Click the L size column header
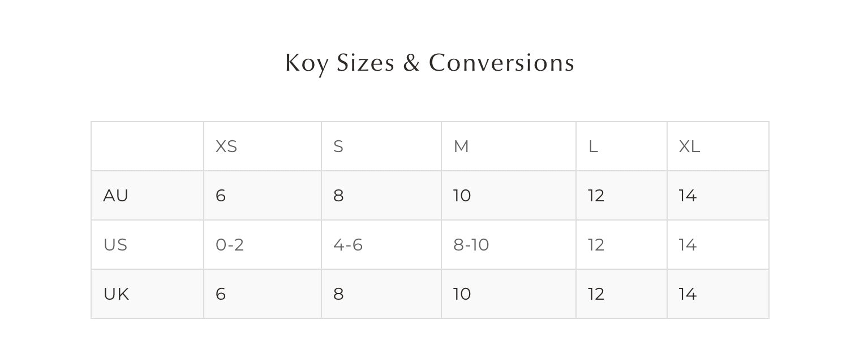This screenshot has width=868, height=354. click(x=593, y=146)
